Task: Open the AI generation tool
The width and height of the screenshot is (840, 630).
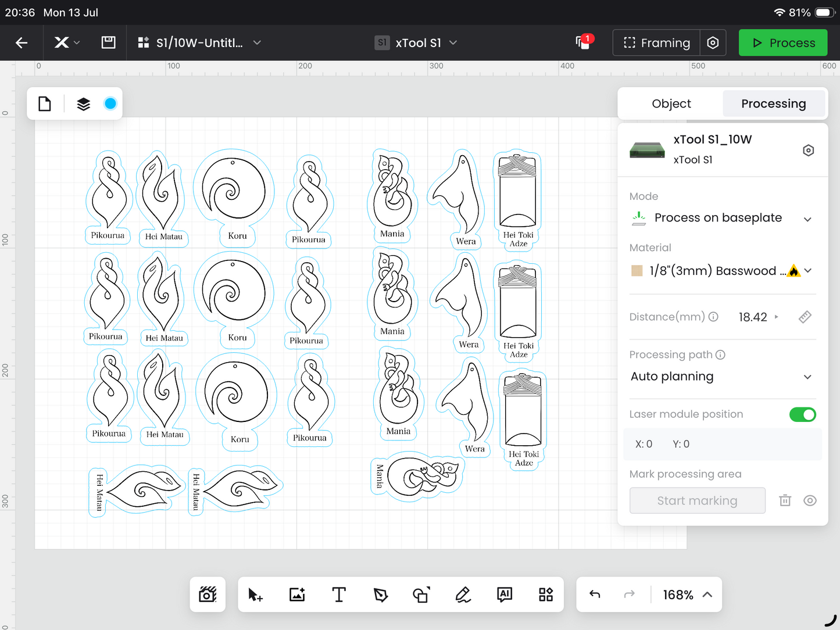Action: pos(505,595)
